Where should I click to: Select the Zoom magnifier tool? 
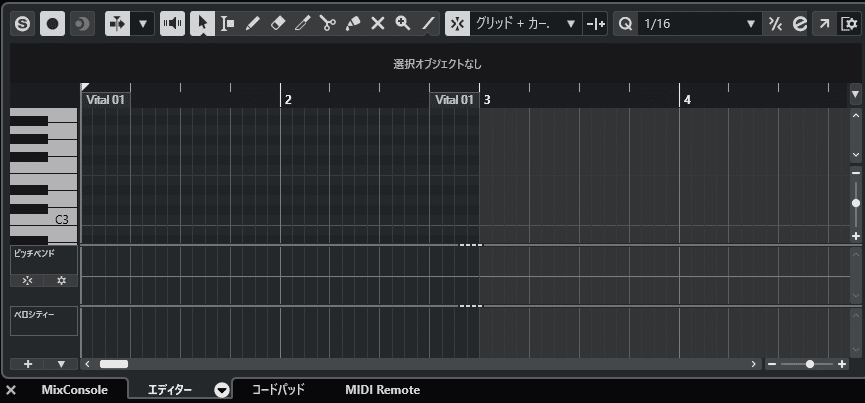(x=403, y=24)
